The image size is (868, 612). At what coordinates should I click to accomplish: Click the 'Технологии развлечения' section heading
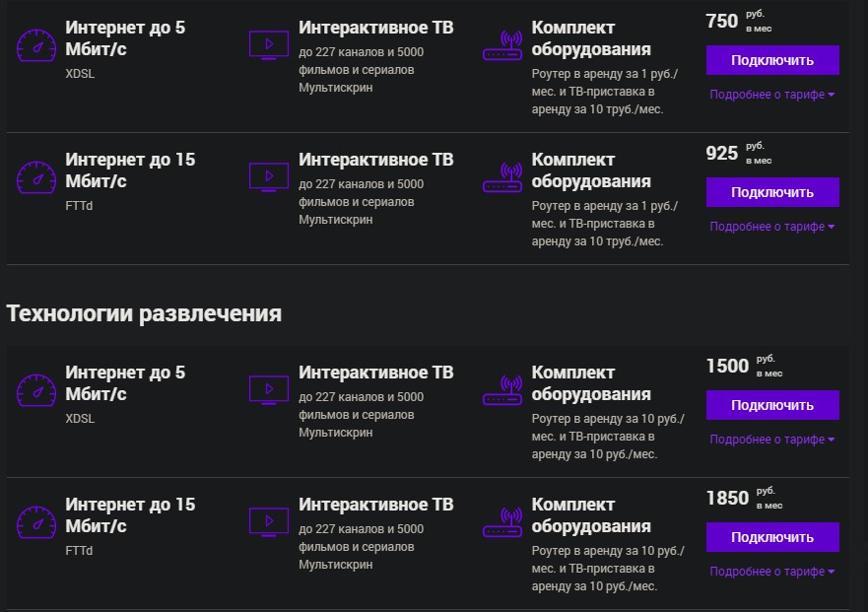(144, 314)
